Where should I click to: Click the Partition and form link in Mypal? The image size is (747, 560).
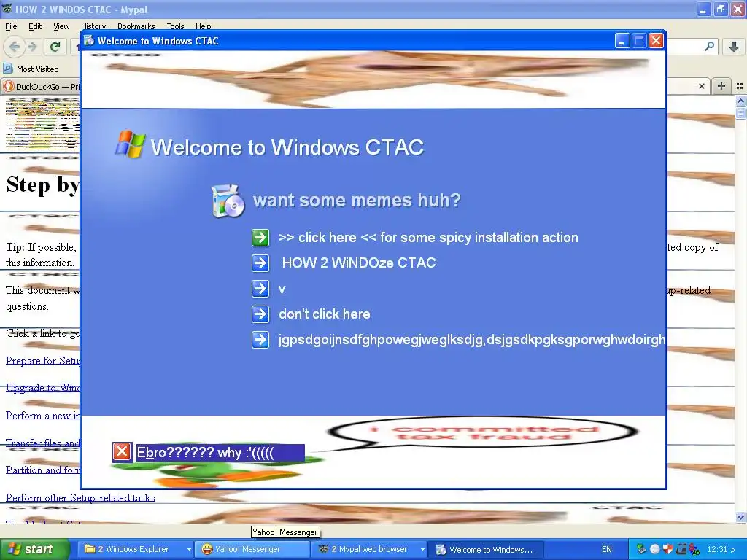click(43, 470)
